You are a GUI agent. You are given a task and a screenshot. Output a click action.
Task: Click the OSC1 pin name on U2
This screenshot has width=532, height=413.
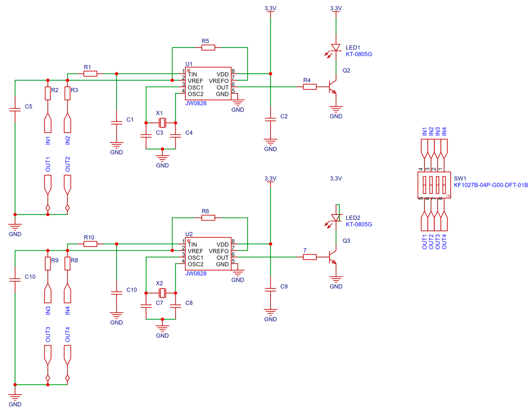(195, 258)
